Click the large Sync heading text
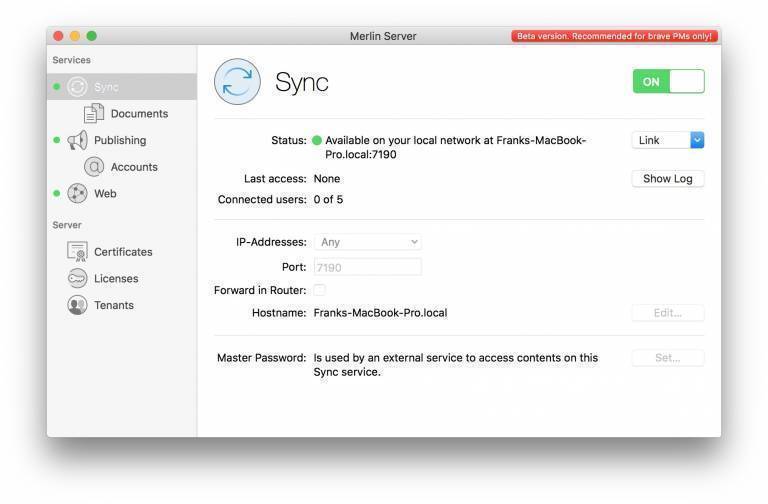The height and width of the screenshot is (504, 768). [302, 82]
